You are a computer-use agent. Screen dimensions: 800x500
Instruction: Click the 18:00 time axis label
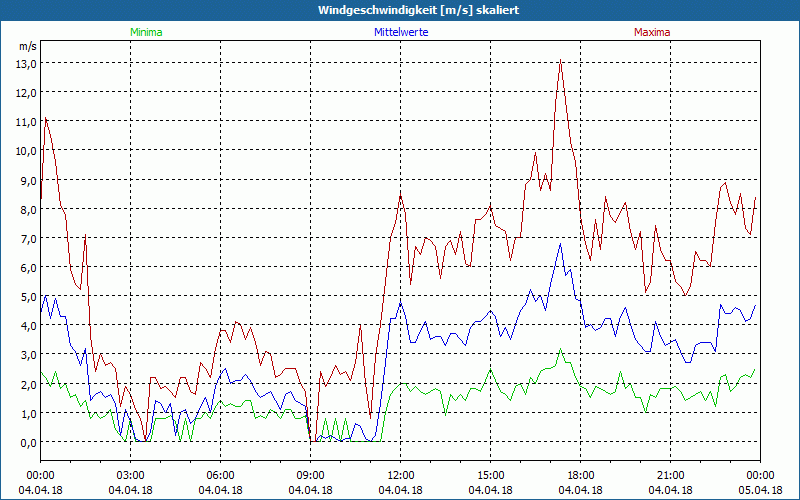(581, 476)
